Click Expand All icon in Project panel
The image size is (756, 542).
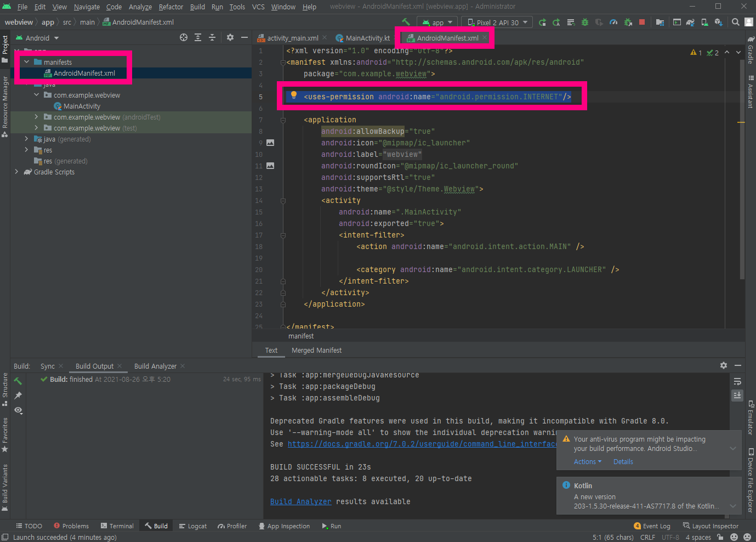(198, 38)
